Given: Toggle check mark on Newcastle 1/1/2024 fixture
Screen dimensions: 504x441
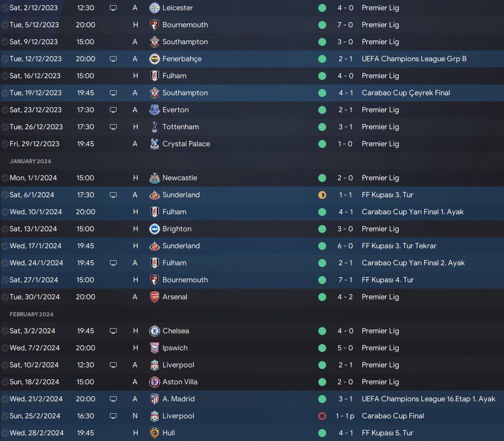Looking at the screenshot, I should 5,178.
